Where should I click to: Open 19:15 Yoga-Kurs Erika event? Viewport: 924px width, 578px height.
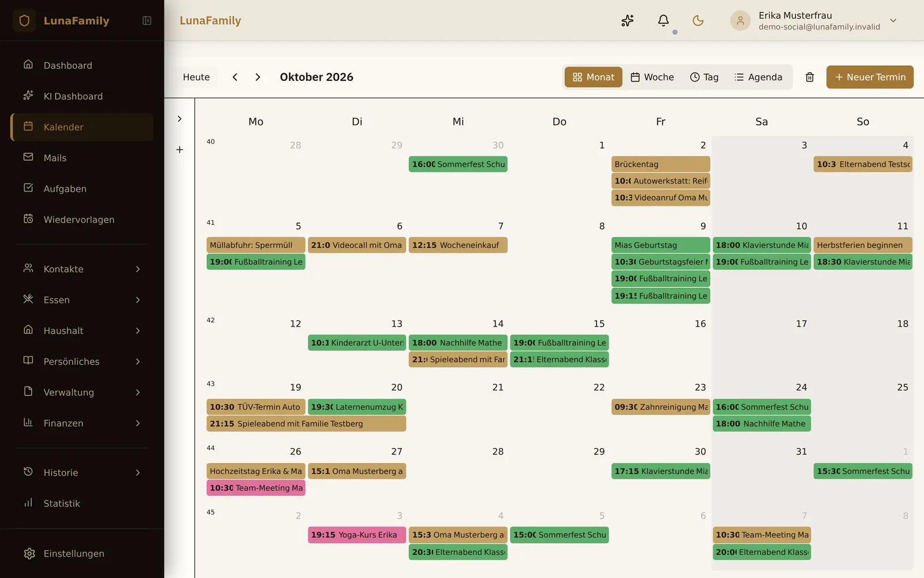tap(357, 535)
